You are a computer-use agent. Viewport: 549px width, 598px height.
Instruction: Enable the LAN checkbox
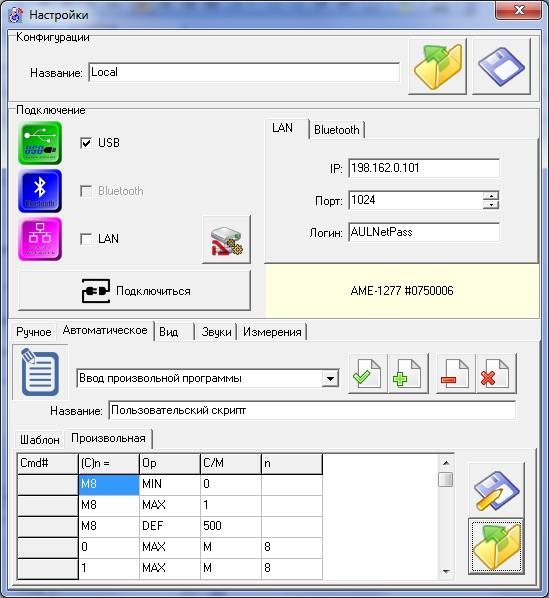click(x=86, y=239)
